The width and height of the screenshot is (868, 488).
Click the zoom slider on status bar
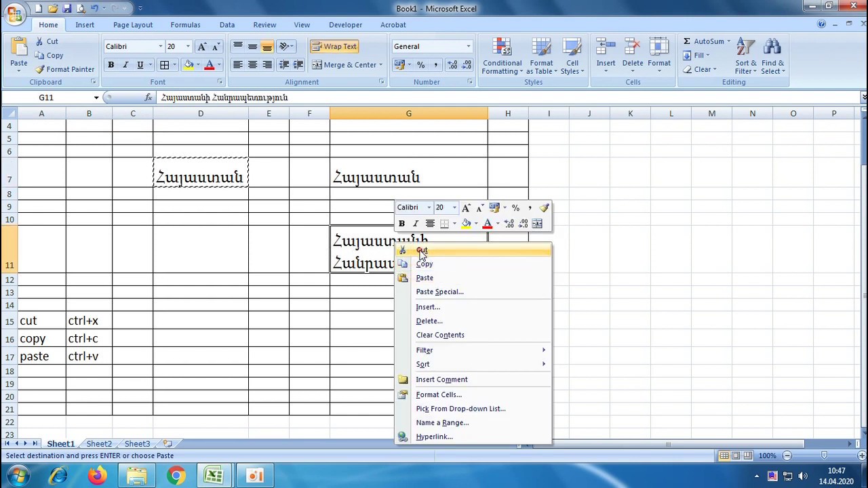pyautogui.click(x=824, y=455)
